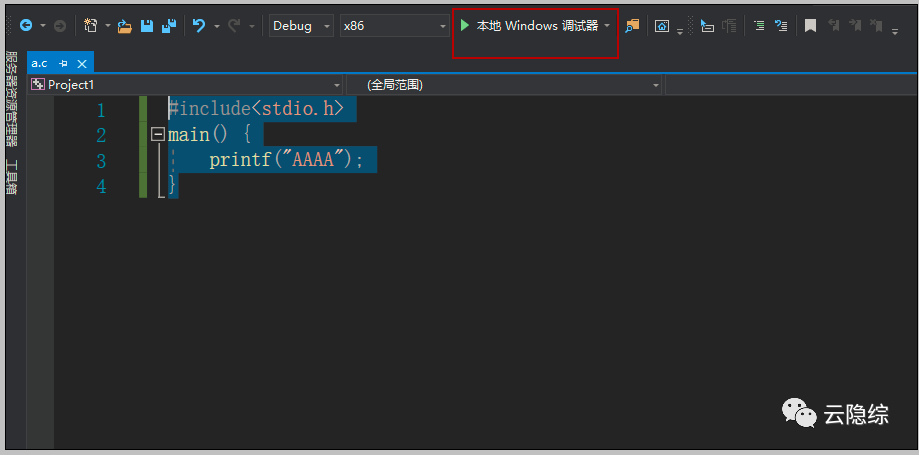Open the 服务器资源管理器 side panel tab
The height and width of the screenshot is (455, 919).
[12, 97]
